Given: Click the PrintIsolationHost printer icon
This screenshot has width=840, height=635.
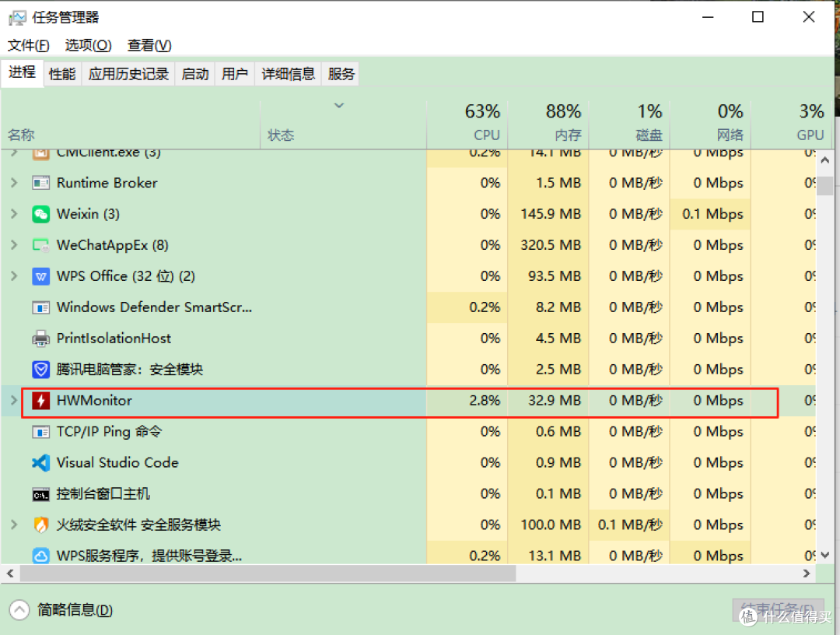Looking at the screenshot, I should tap(40, 339).
